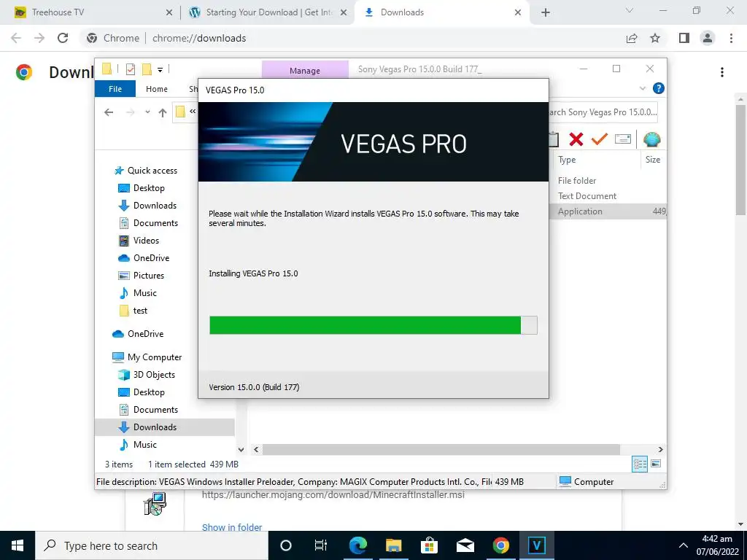Click the globe shell ribbon icon
Viewport: 747px width, 560px height.
click(x=651, y=139)
